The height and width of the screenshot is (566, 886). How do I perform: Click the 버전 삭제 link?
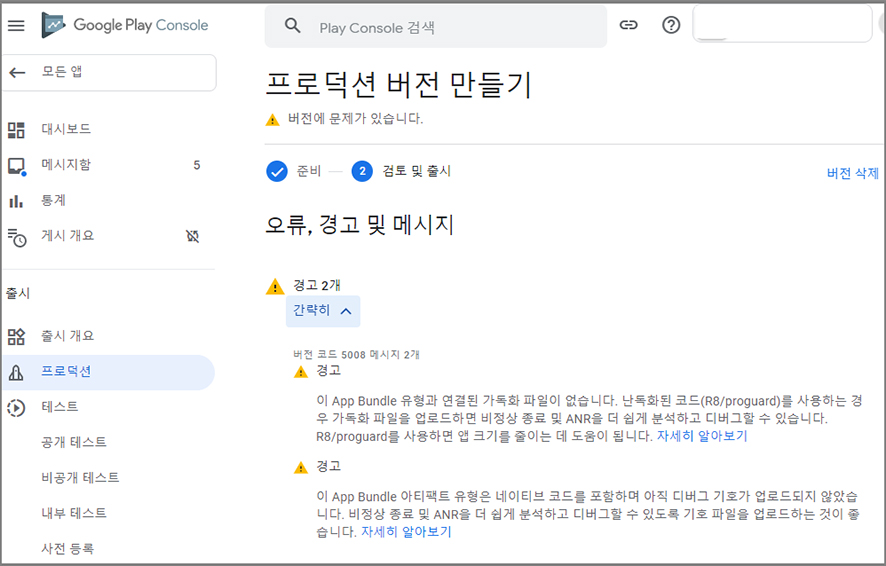[852, 173]
